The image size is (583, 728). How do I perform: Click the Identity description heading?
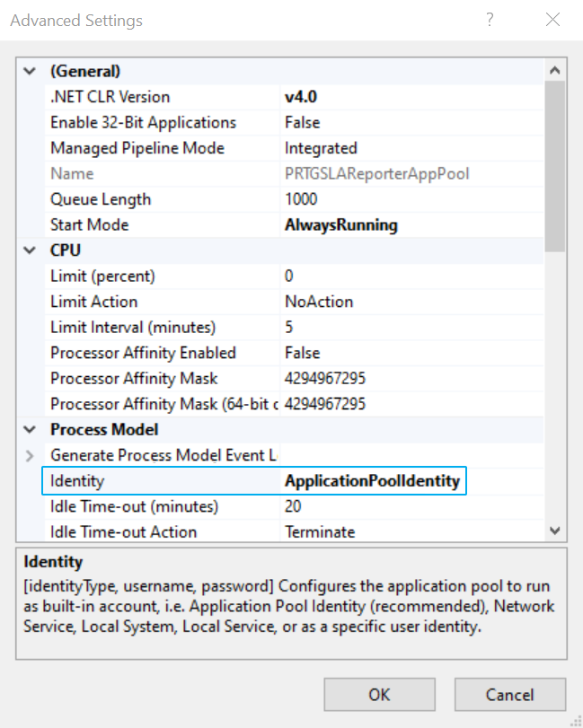[53, 562]
